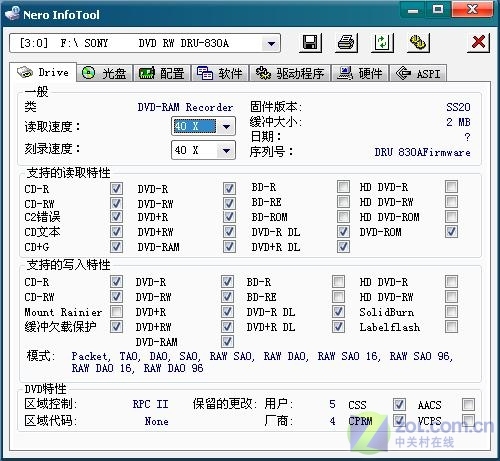Click the Refresh icon with green arrows
Image resolution: width=500 pixels, height=461 pixels.
click(382, 43)
